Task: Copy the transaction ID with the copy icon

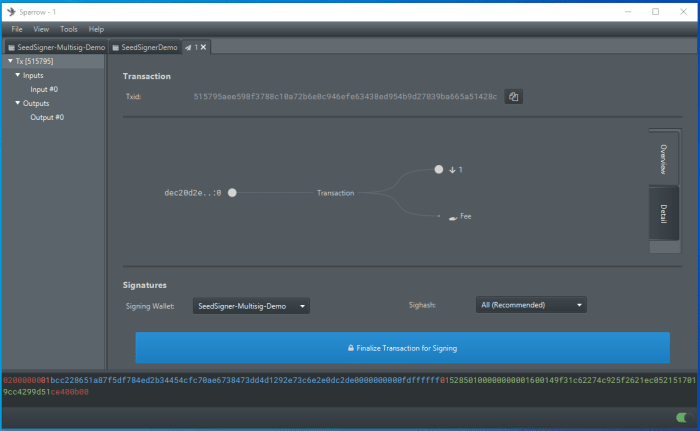Action: (513, 97)
